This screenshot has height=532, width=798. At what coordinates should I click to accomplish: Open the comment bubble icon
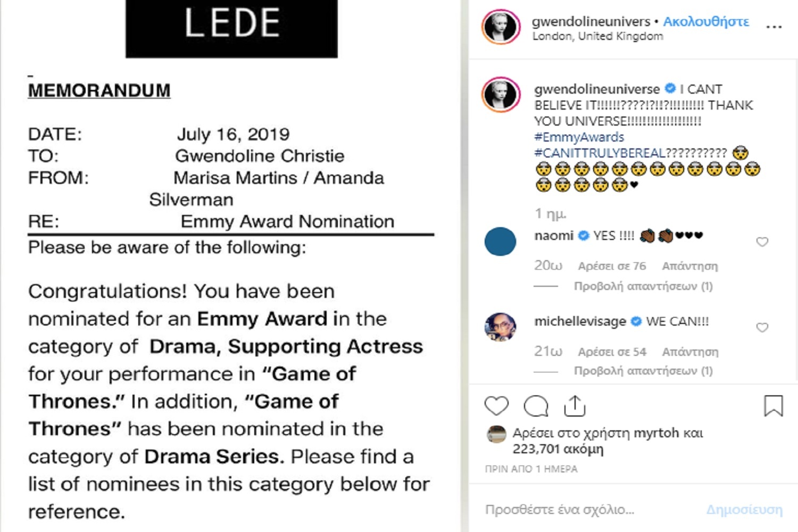pos(536,406)
